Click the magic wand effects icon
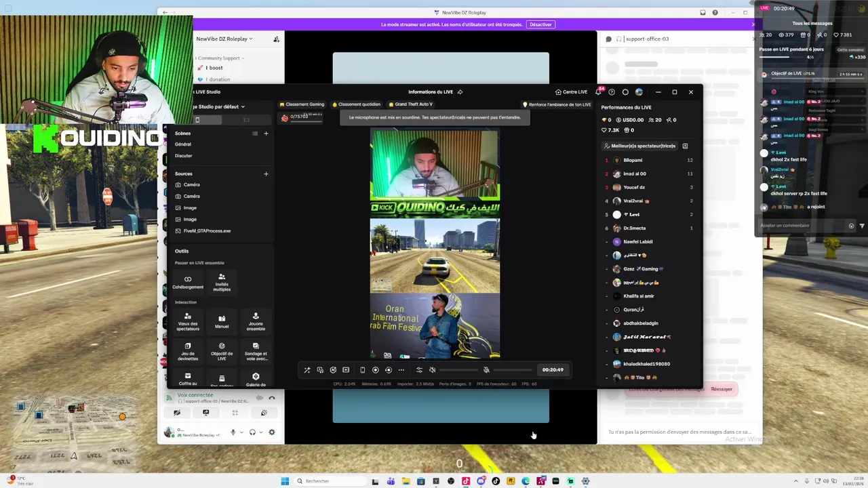The width and height of the screenshot is (868, 488). 307,370
